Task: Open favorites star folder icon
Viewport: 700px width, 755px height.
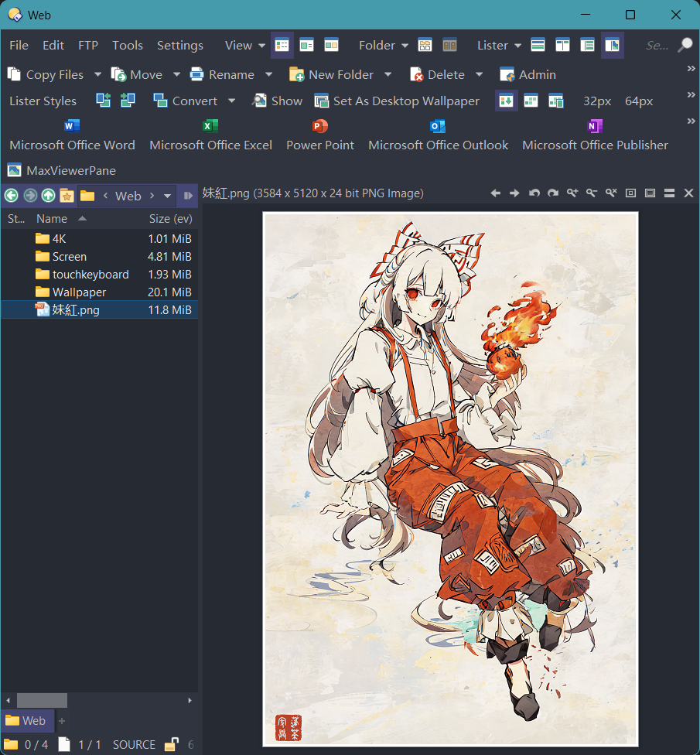Action: (67, 196)
